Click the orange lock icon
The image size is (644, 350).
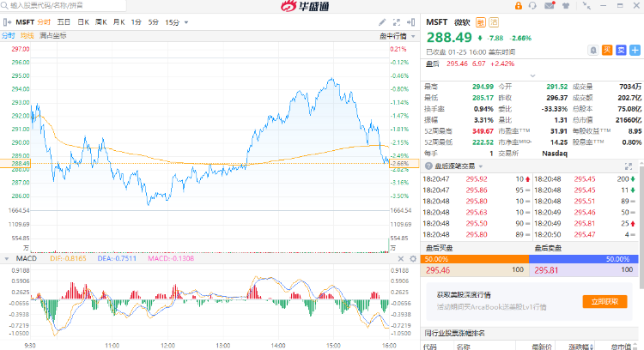pos(519,6)
